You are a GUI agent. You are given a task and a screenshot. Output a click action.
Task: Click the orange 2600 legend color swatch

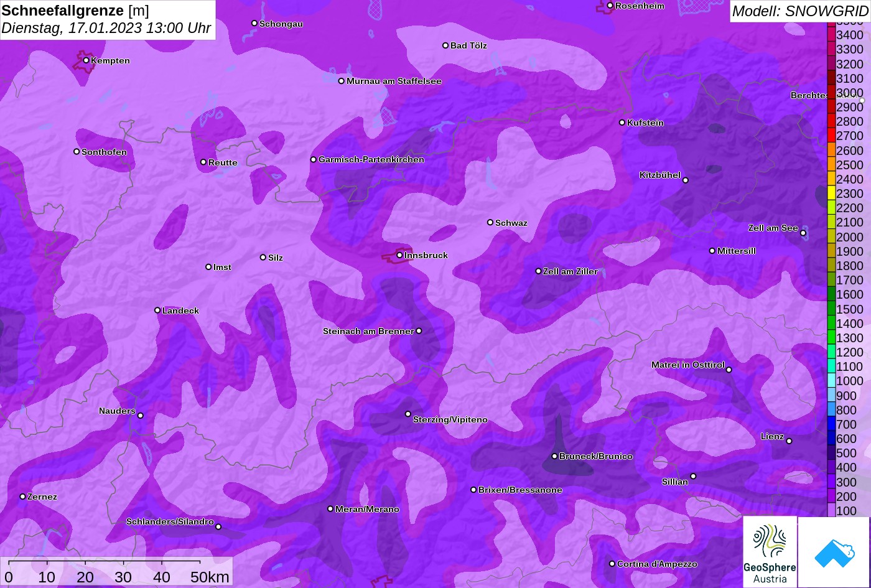point(831,150)
